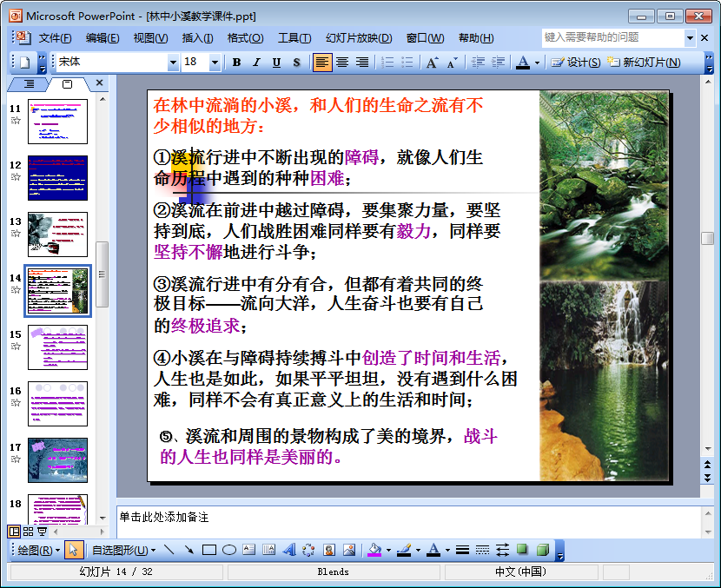
Task: Switch to Normal view button
Action: pyautogui.click(x=14, y=532)
